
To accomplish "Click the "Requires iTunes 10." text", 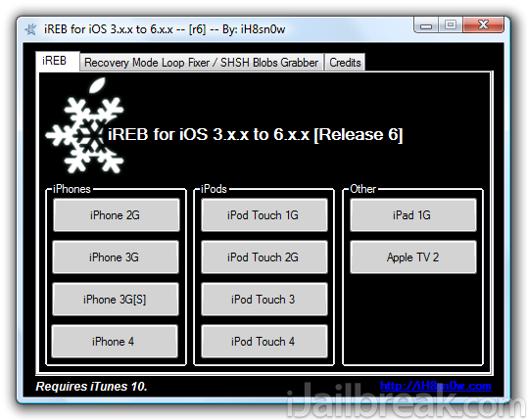I will [91, 387].
